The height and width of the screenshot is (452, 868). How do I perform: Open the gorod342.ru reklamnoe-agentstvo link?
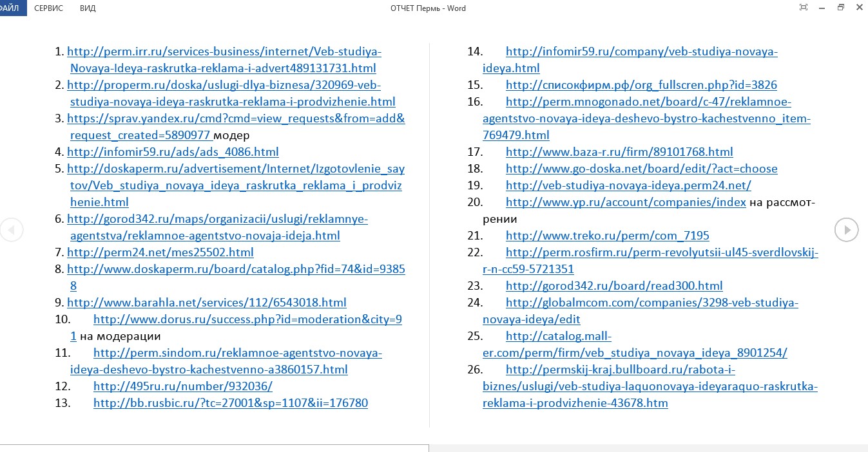click(218, 218)
